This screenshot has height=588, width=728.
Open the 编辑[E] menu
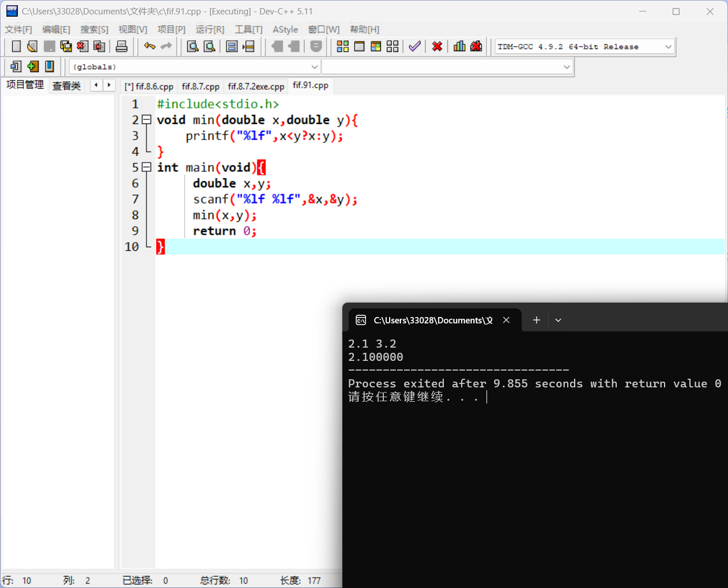pyautogui.click(x=56, y=29)
